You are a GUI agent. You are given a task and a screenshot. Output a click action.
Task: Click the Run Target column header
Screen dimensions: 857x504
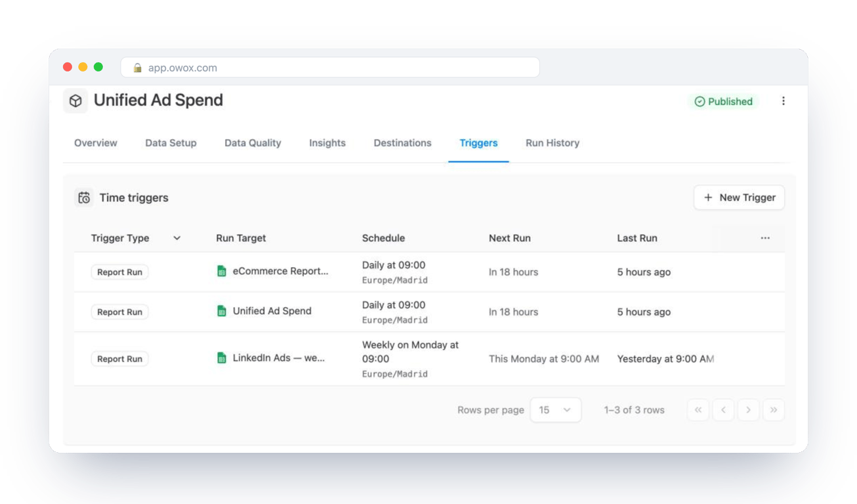[x=241, y=238]
